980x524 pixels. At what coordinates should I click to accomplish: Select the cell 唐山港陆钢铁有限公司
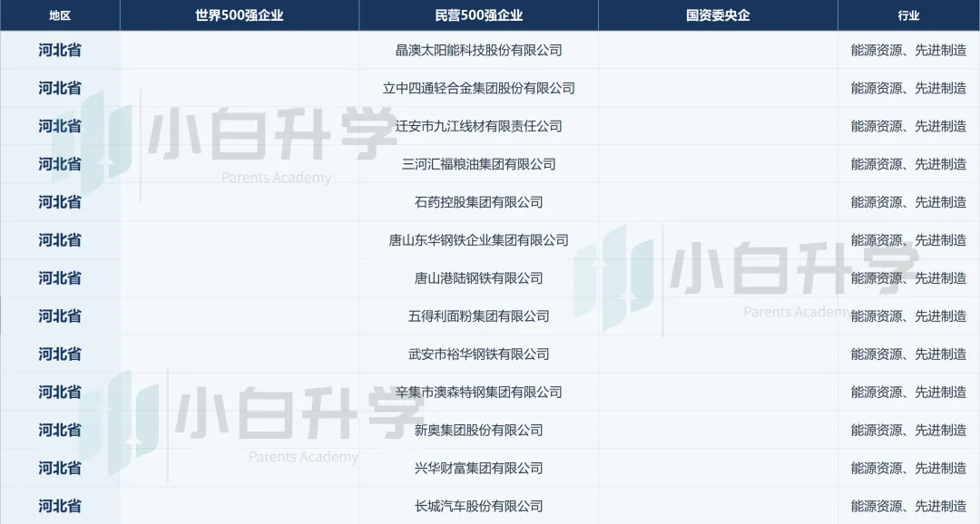click(479, 278)
